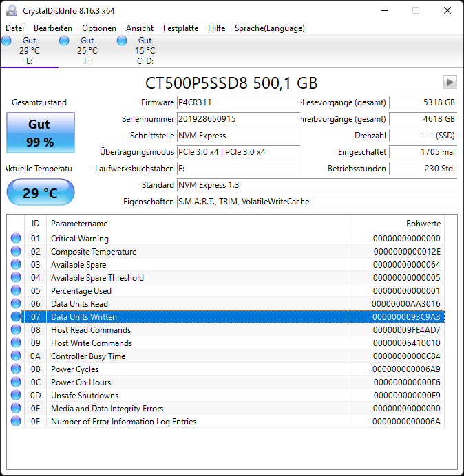The width and height of the screenshot is (464, 476).
Task: Click the total writes value 4618 GB
Action: pyautogui.click(x=423, y=119)
